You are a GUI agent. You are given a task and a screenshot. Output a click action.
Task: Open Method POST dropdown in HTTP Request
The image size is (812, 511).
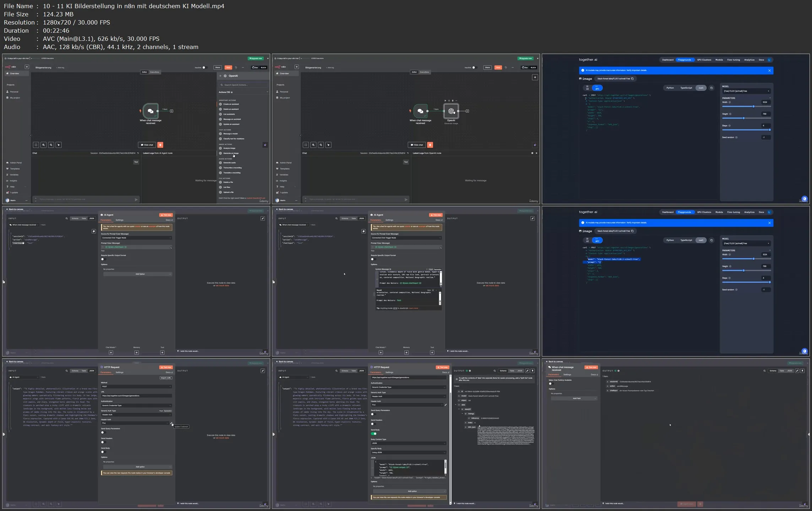click(x=136, y=387)
